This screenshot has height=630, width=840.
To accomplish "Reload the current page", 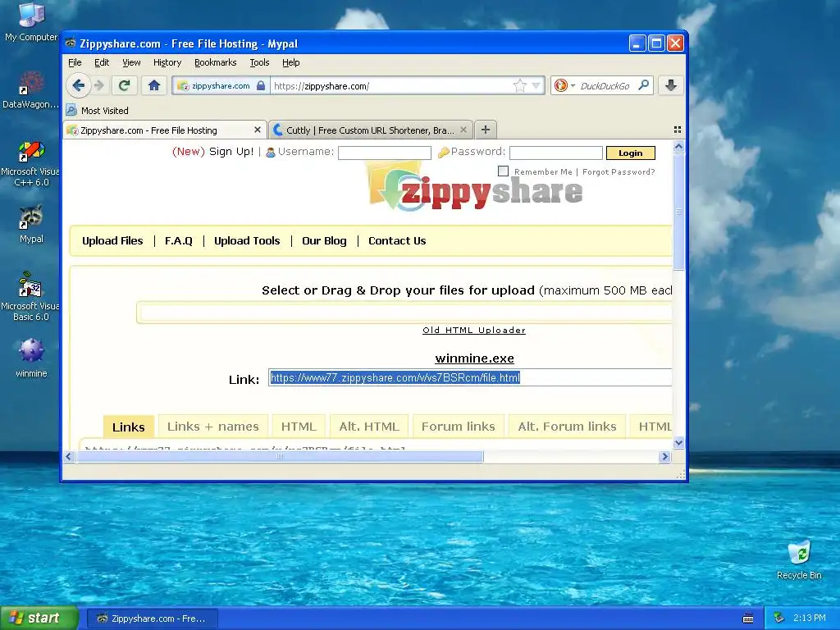I will tap(125, 85).
